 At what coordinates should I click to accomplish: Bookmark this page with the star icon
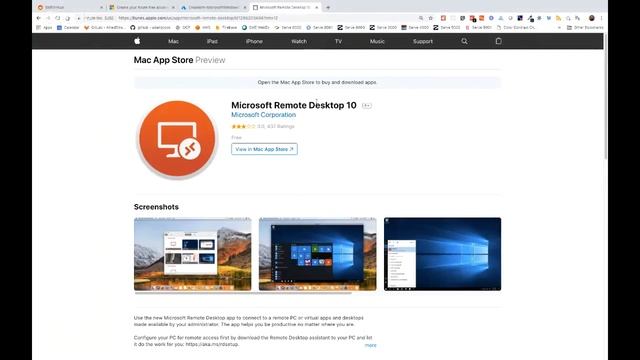click(431, 18)
